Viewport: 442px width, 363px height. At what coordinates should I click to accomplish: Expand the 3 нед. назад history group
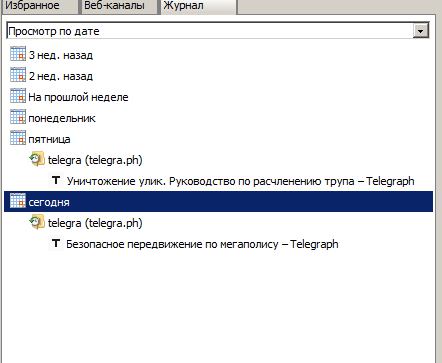[x=60, y=55]
